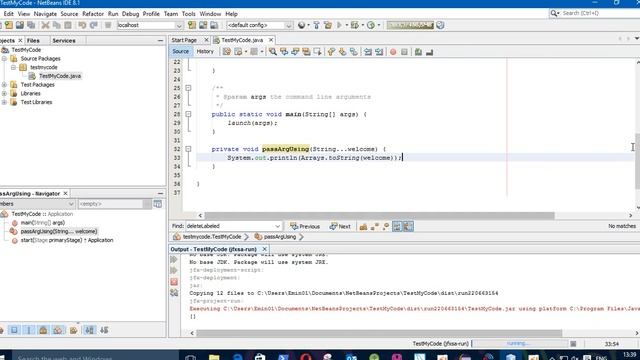Screen dimensions: 640x360
Task: Click the garbage collection icon beside memory meter
Action: click(x=440, y=25)
